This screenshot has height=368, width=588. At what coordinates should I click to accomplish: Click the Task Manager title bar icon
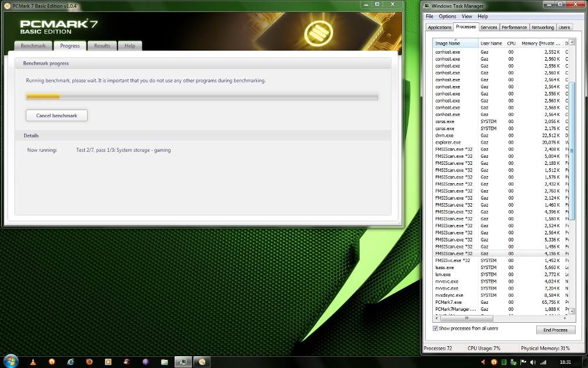coord(427,6)
